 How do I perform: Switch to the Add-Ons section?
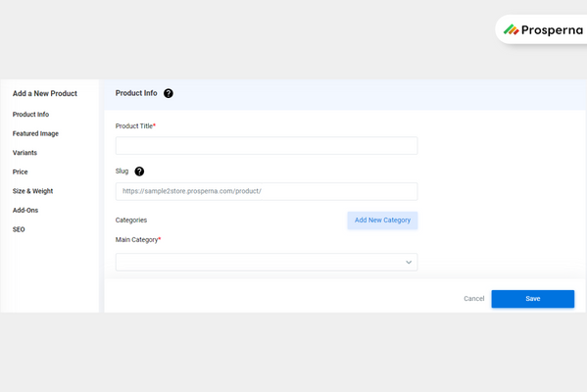25,210
